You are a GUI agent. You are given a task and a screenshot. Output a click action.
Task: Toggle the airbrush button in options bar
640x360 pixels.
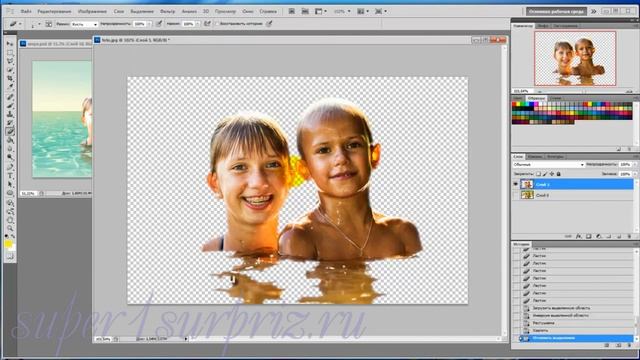coord(207,24)
